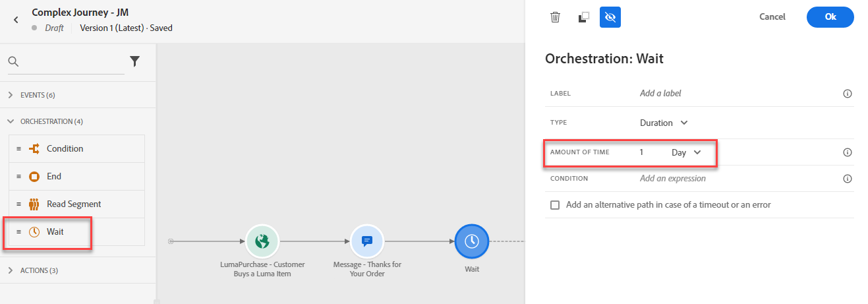
Task: Select the Message chat bubble node
Action: click(367, 241)
